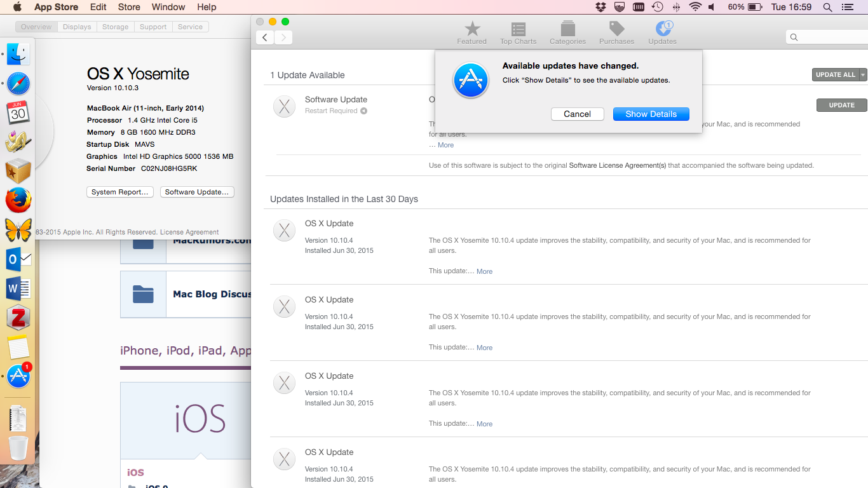Click the Serial Number C02NJ08HG5RK text
Viewport: 868px width, 488px height.
pos(142,168)
